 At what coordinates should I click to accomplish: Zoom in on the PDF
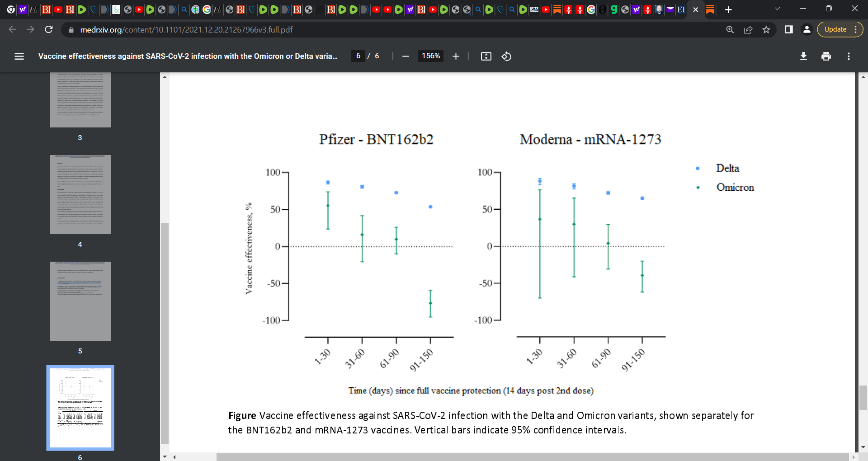click(456, 56)
